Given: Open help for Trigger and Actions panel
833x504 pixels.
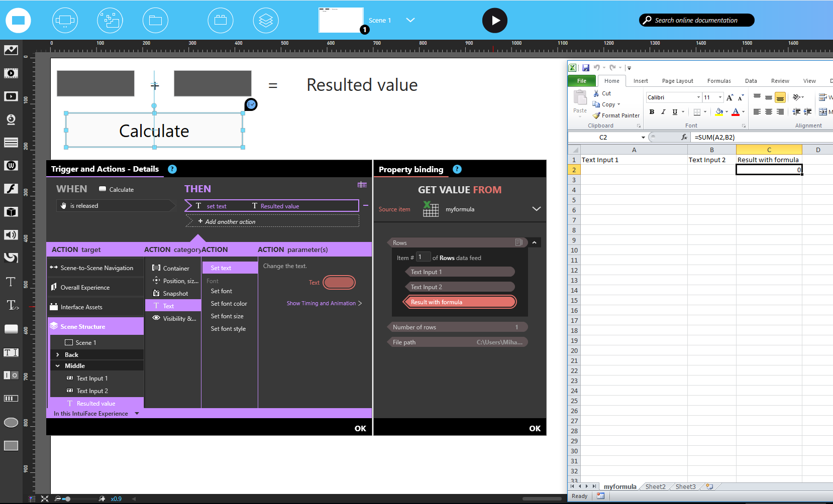Looking at the screenshot, I should pyautogui.click(x=172, y=169).
